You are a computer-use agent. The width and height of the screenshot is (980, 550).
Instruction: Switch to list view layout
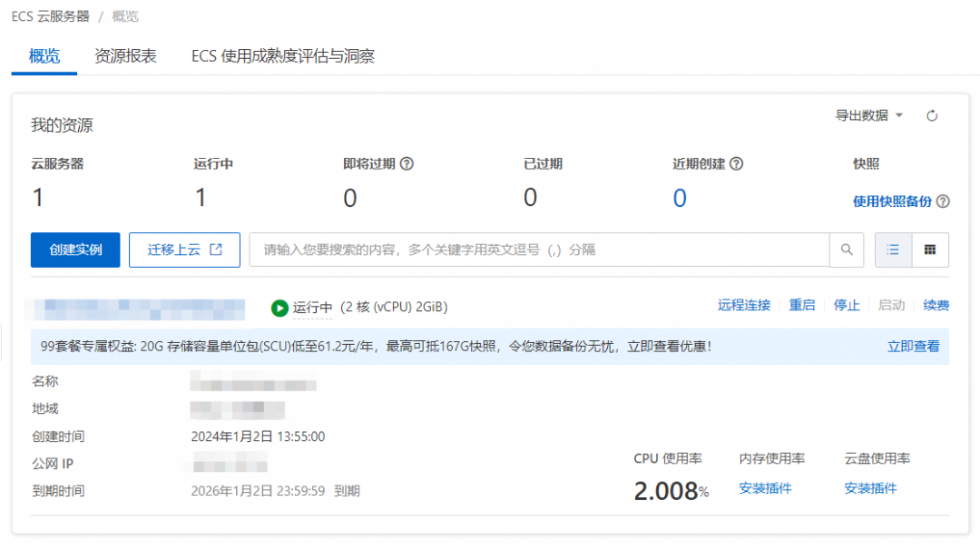893,250
